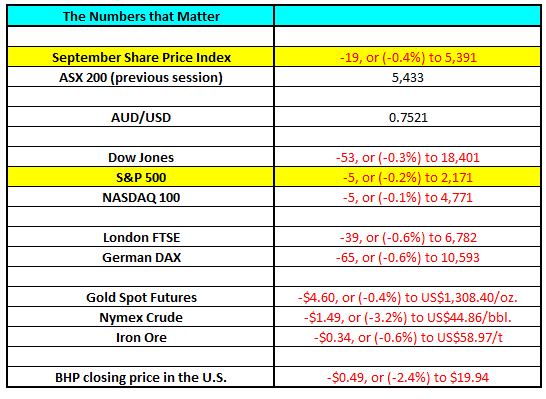Click the London FTSE label cell
The image size is (546, 399).
click(141, 237)
